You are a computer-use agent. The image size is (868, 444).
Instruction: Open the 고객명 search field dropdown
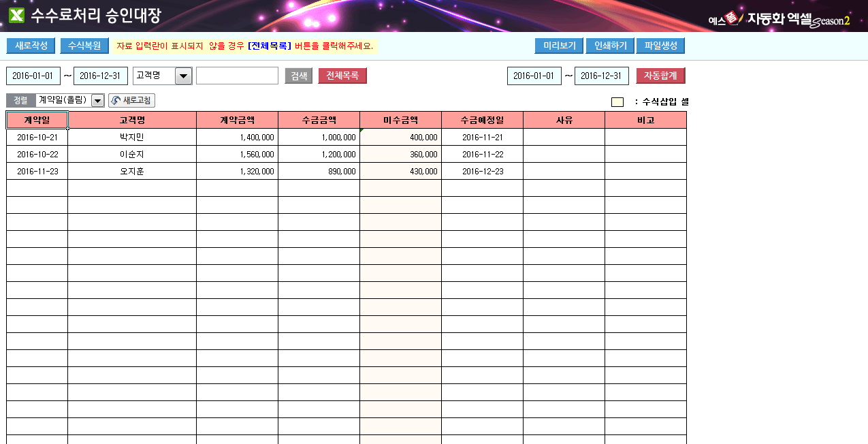(x=184, y=76)
